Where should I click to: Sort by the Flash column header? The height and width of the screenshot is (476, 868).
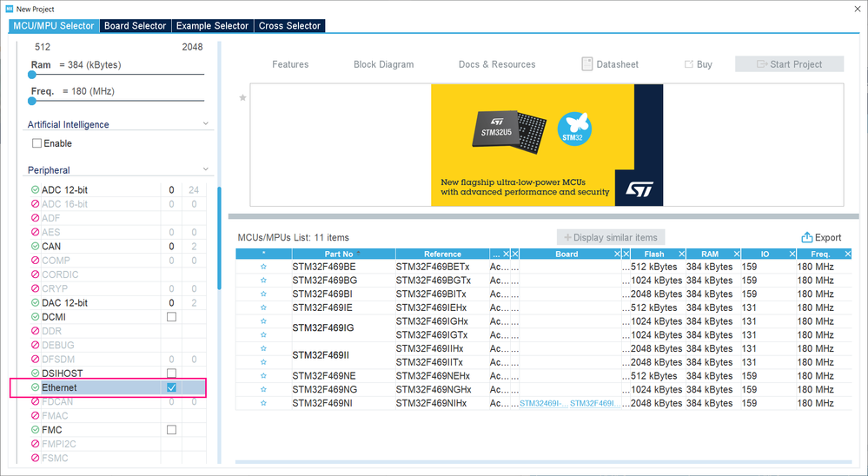pyautogui.click(x=653, y=254)
